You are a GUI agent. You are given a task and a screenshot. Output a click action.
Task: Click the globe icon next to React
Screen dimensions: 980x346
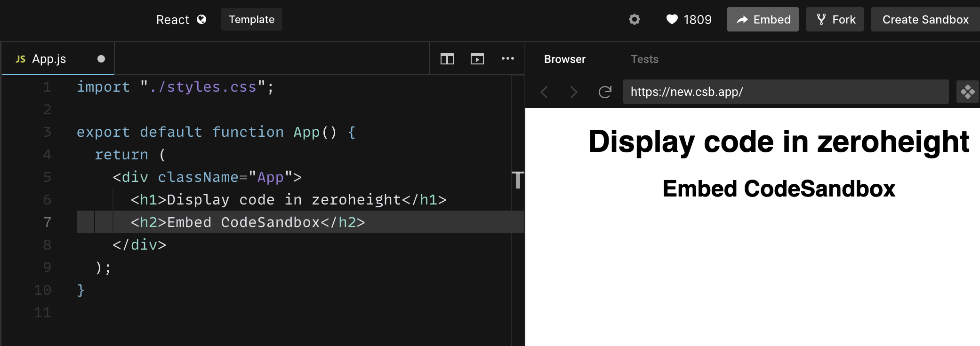pyautogui.click(x=201, y=19)
